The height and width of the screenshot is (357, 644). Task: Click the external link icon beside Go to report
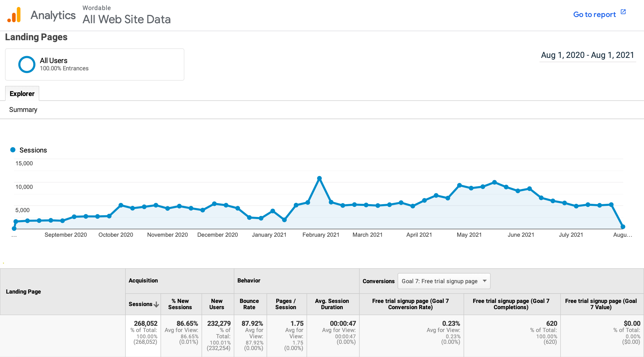pos(623,12)
